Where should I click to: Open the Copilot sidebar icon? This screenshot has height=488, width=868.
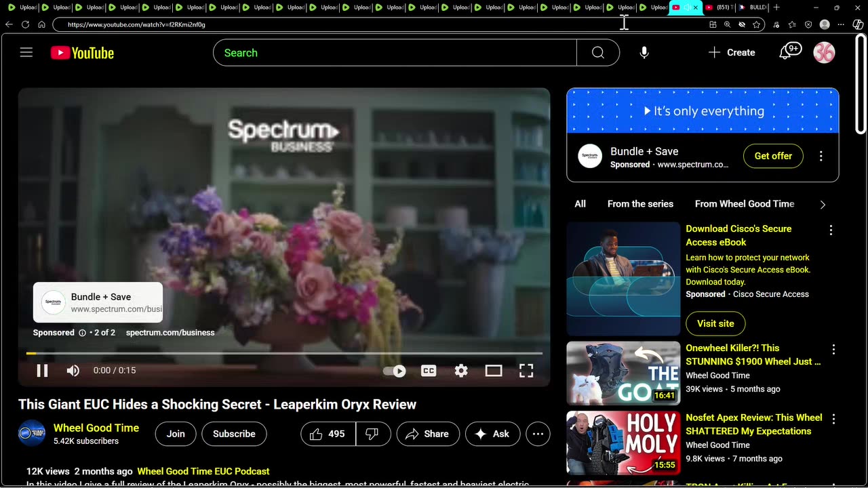pyautogui.click(x=858, y=24)
